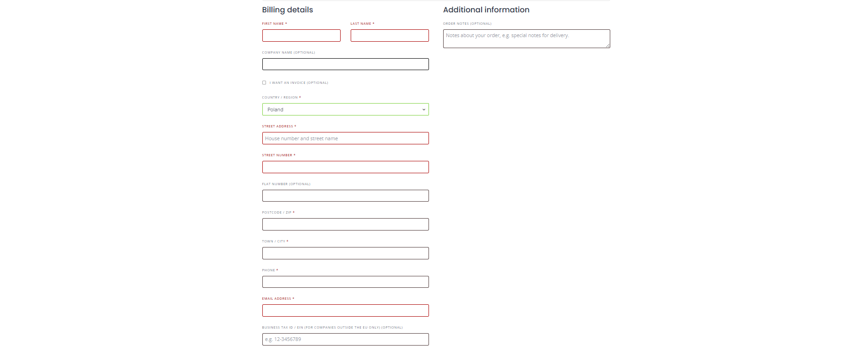Click into the Last Name field

pyautogui.click(x=390, y=36)
